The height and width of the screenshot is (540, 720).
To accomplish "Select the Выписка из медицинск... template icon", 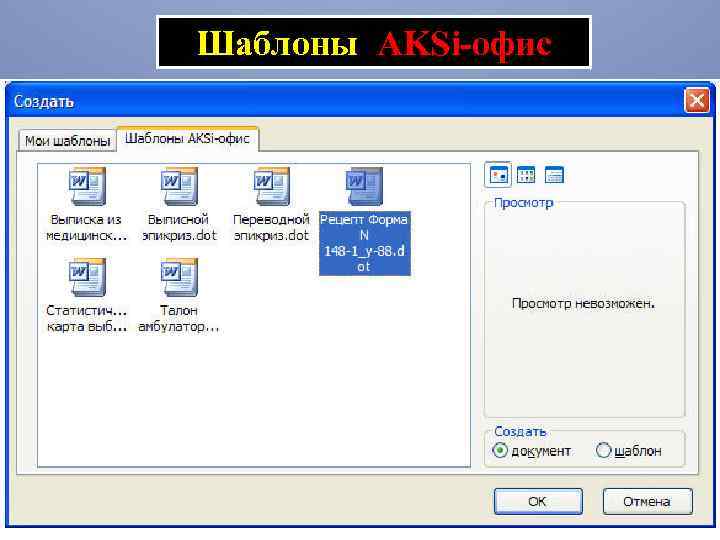I will coord(87,186).
